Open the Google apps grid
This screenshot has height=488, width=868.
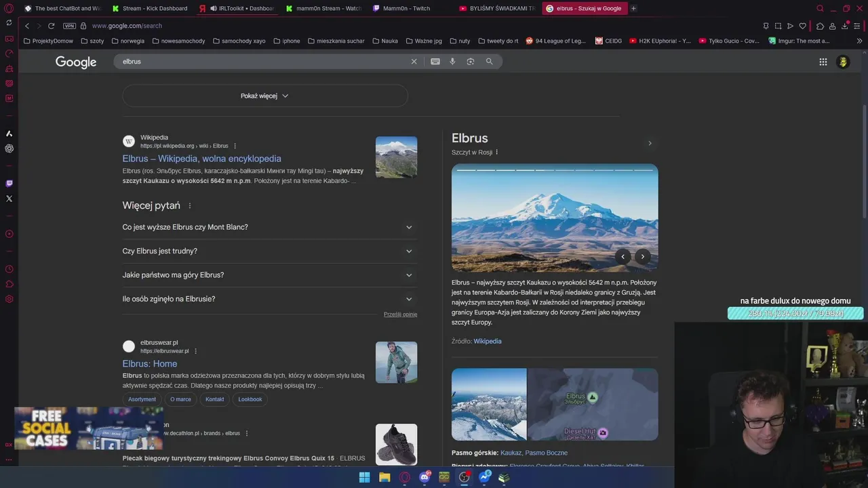(823, 62)
